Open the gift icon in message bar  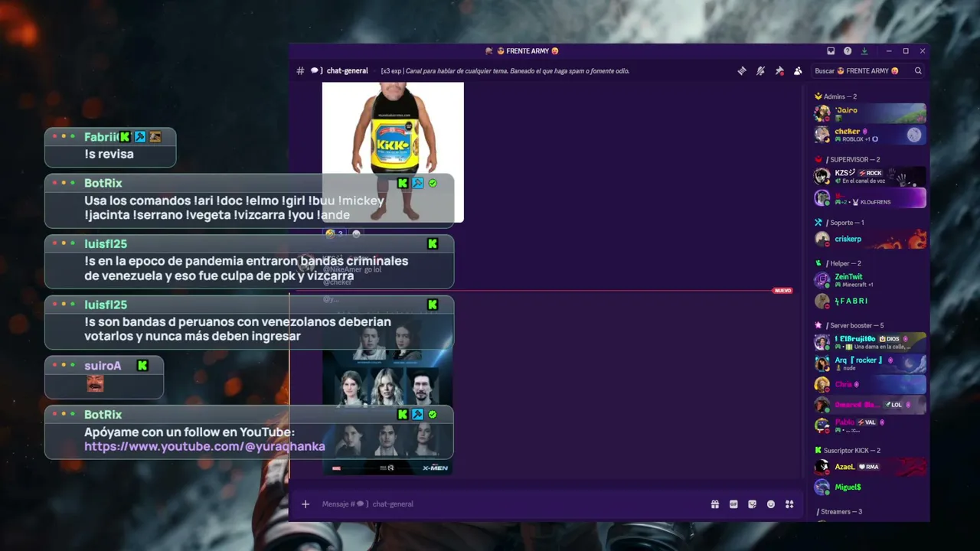715,504
